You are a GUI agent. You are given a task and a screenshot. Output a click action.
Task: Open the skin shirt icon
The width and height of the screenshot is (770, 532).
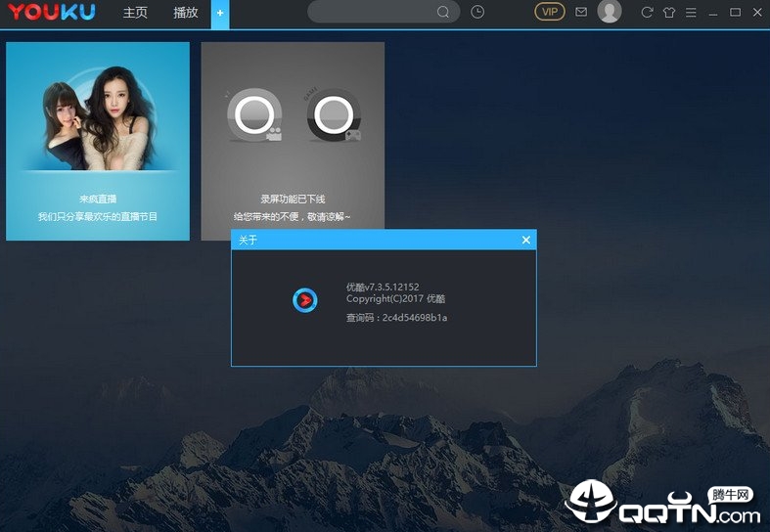click(x=669, y=12)
